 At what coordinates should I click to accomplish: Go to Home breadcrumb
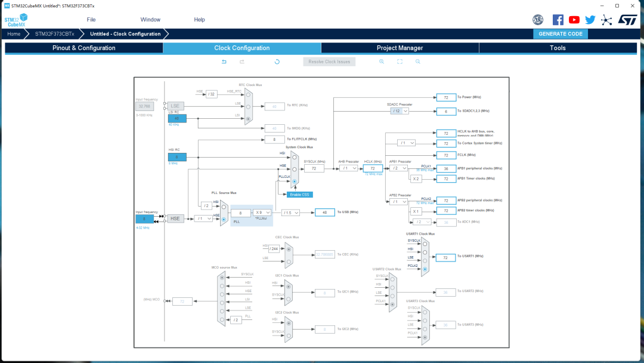pyautogui.click(x=14, y=33)
